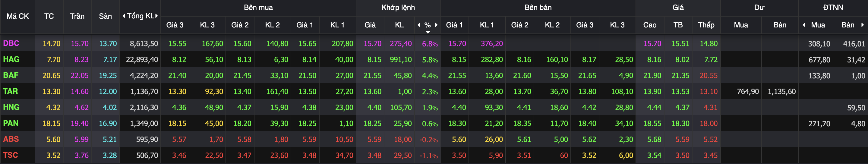The image size is (868, 164).
Task: Click DBC foreign buy value 308,10
Action: pos(819,44)
